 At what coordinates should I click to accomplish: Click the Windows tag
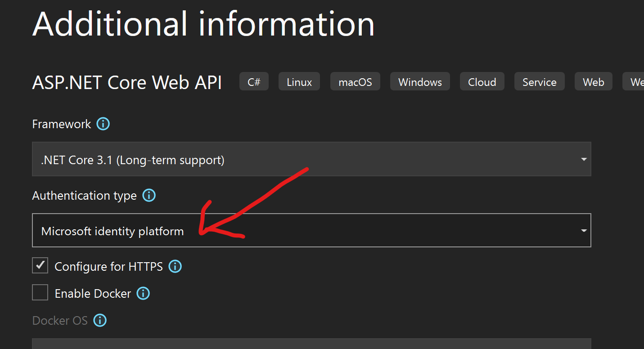click(x=420, y=82)
